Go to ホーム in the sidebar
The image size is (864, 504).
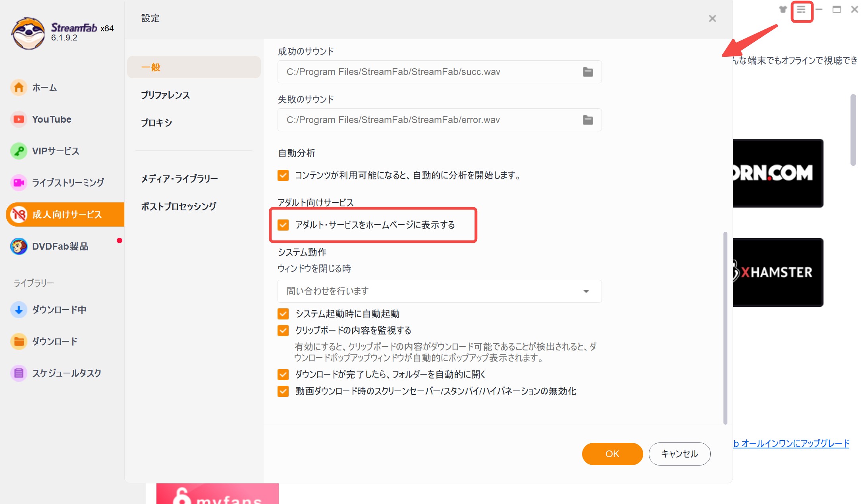point(44,87)
